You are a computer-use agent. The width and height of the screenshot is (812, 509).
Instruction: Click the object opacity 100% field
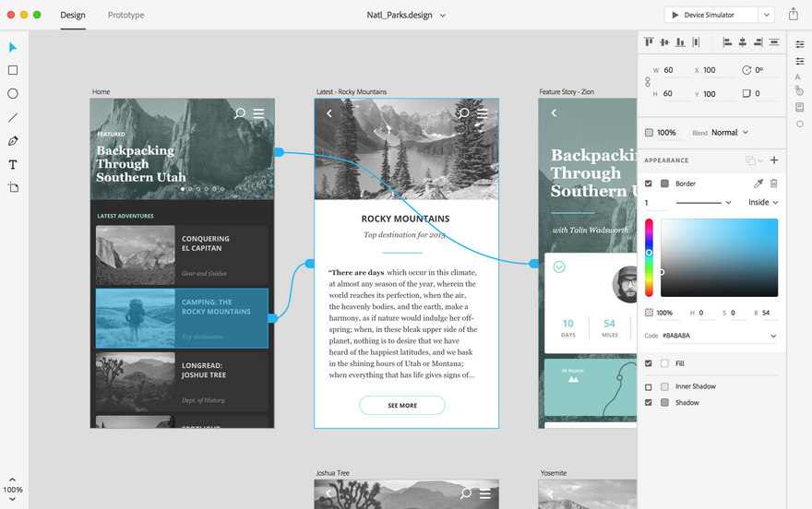(670, 133)
